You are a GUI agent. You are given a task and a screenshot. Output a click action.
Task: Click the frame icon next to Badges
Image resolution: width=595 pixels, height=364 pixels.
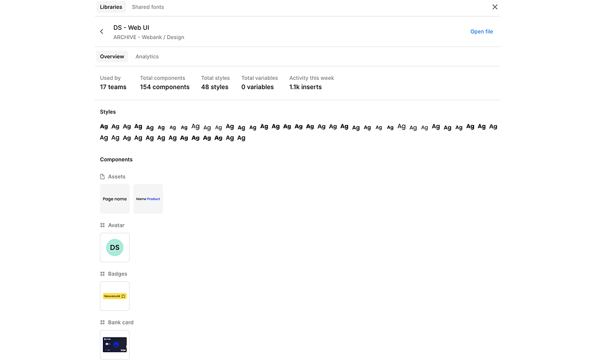pyautogui.click(x=103, y=274)
